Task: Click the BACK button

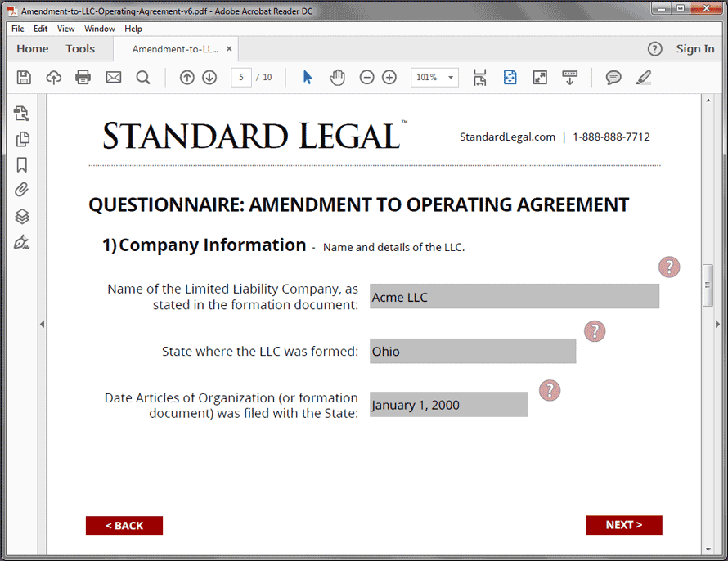Action: pos(124,525)
